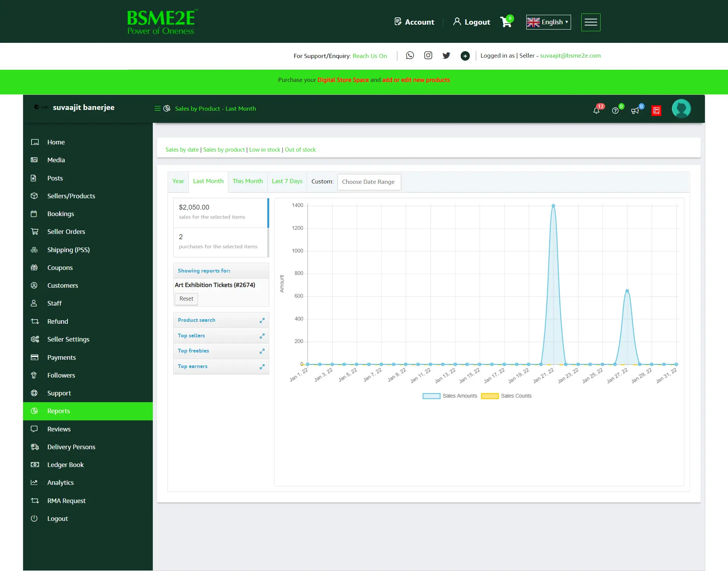
Task: Click the black plus circle icon
Action: [465, 56]
